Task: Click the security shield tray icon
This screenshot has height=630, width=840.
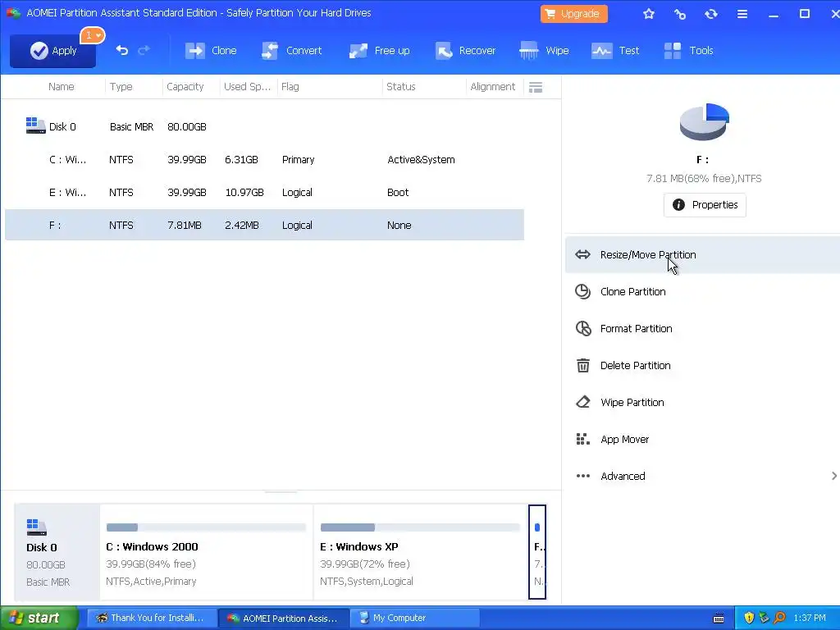Action: pyautogui.click(x=749, y=619)
